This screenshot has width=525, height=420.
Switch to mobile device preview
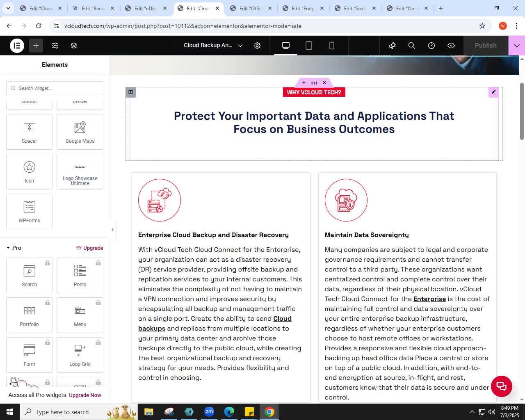(332, 46)
